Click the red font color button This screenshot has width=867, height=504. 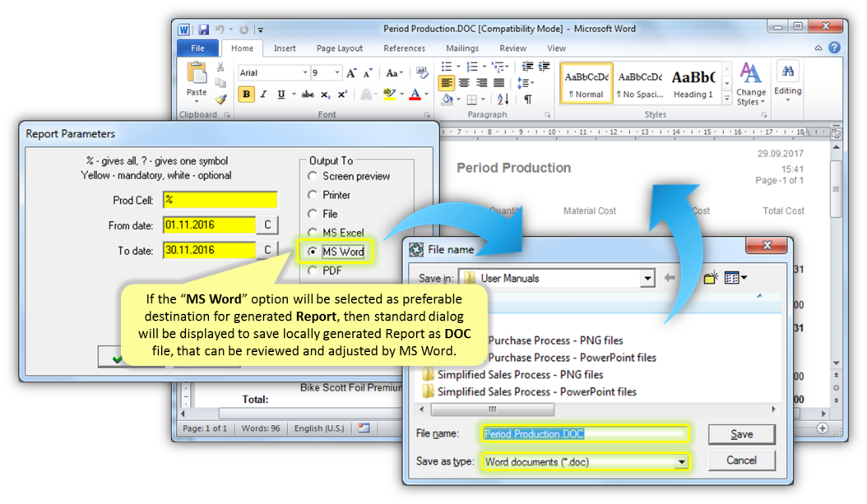pos(415,95)
